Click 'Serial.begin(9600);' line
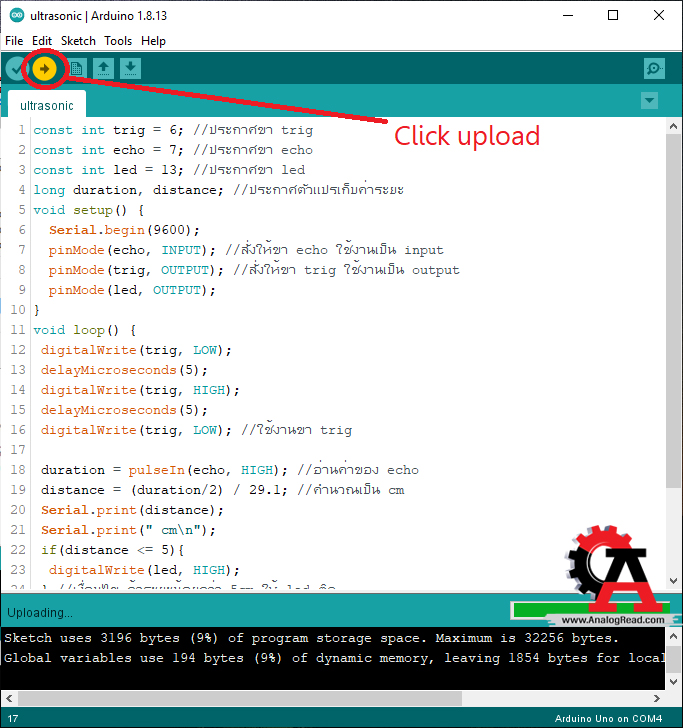 click(124, 230)
